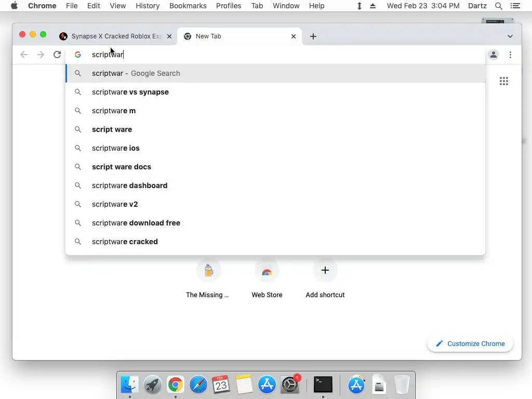Open the Chrome application menu
The width and height of the screenshot is (532, 399).
click(42, 6)
